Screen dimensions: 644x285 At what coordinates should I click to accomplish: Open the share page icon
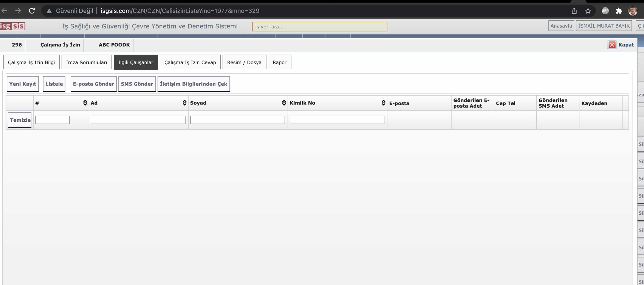574,11
